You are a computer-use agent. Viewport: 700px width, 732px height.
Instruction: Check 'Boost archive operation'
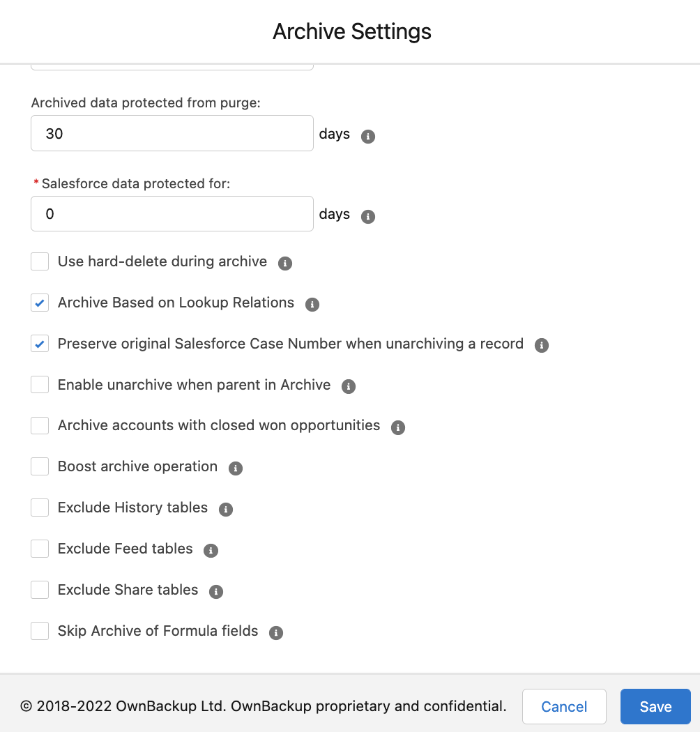[x=40, y=466]
